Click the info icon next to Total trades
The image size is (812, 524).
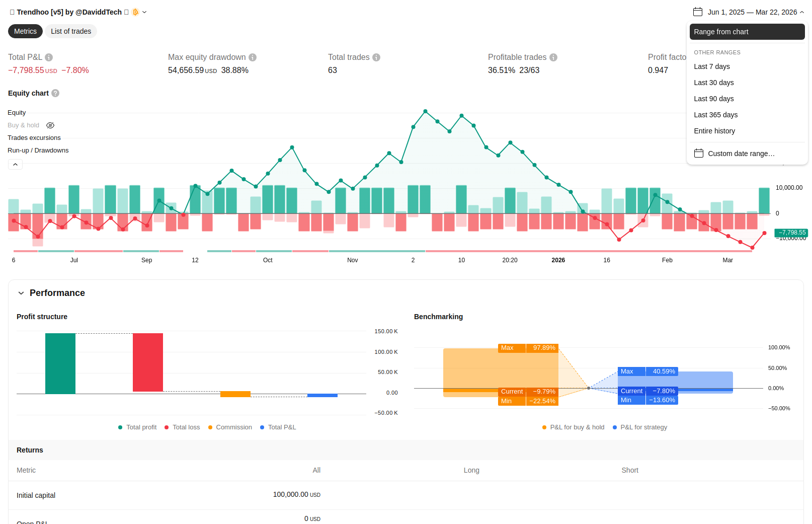click(x=376, y=57)
